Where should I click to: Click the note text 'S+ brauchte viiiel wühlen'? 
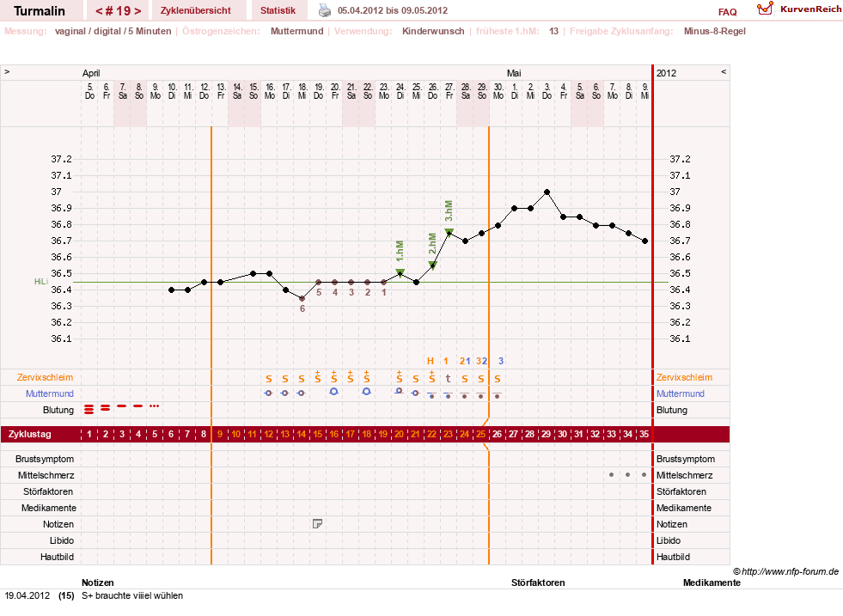click(132, 595)
